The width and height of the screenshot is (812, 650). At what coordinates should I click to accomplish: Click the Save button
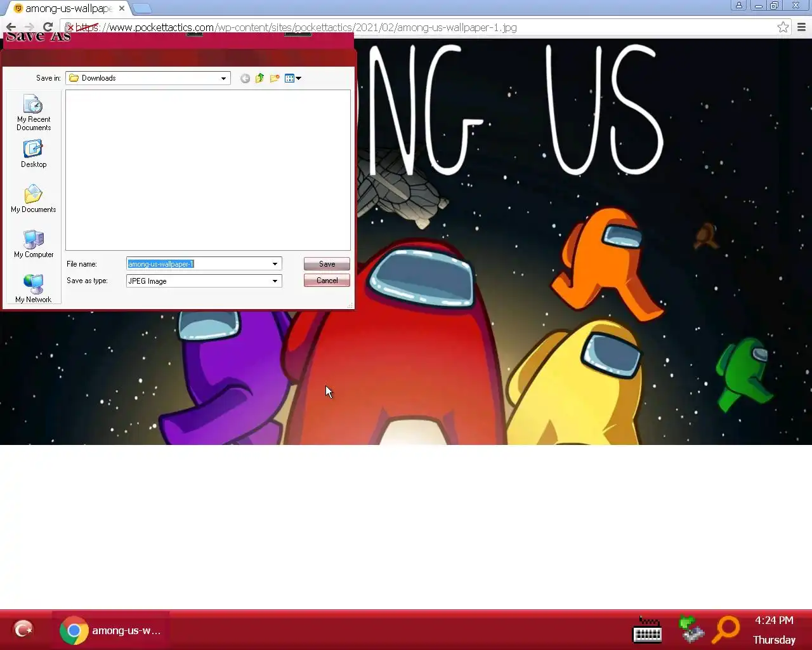pyautogui.click(x=327, y=263)
